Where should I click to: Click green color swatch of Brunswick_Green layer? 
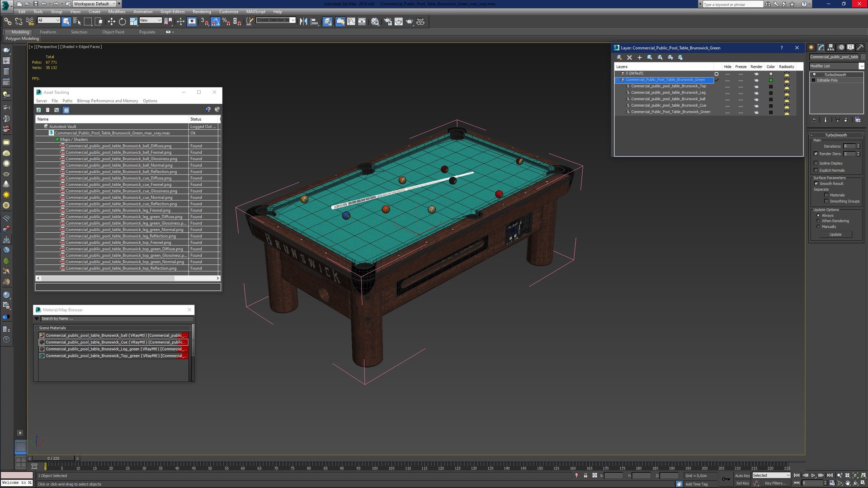(771, 80)
